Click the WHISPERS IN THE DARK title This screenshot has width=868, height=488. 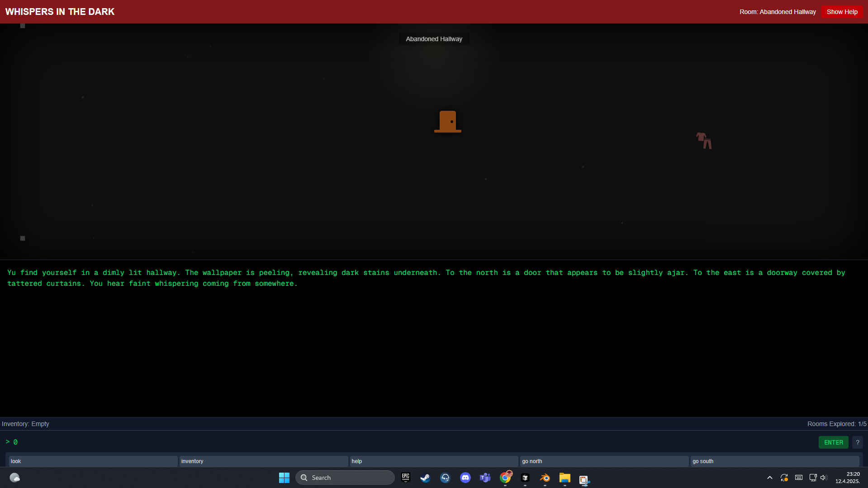tap(60, 12)
